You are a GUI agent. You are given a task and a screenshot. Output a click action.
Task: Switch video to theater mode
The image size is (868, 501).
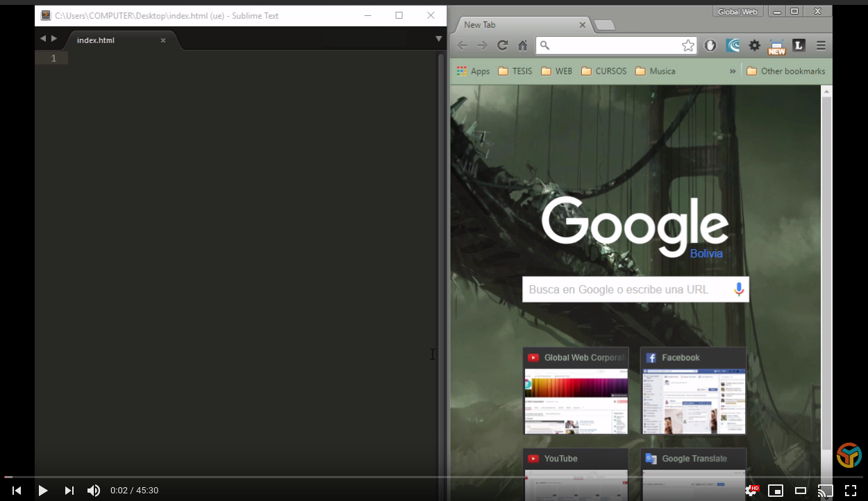click(x=801, y=491)
